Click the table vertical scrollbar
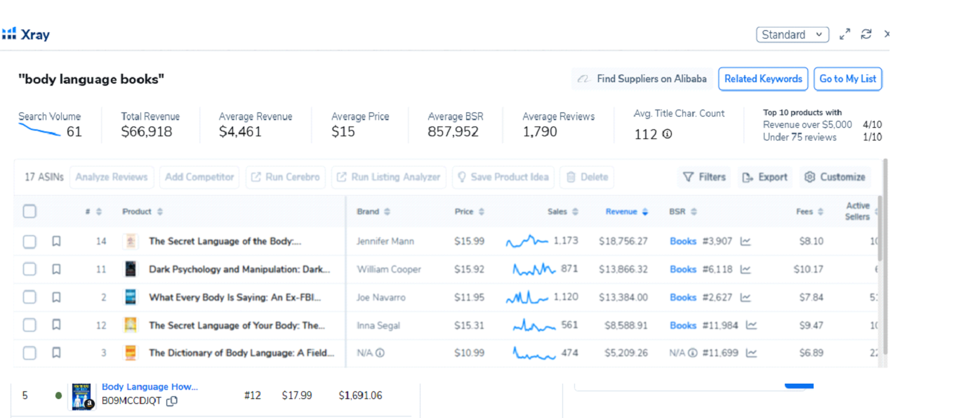Screen dimensions: 980x418 (885, 256)
